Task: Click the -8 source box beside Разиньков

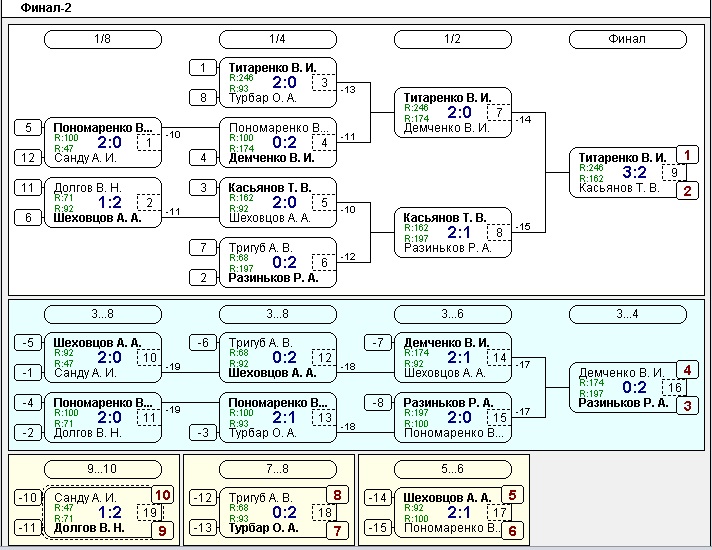Action: (378, 402)
